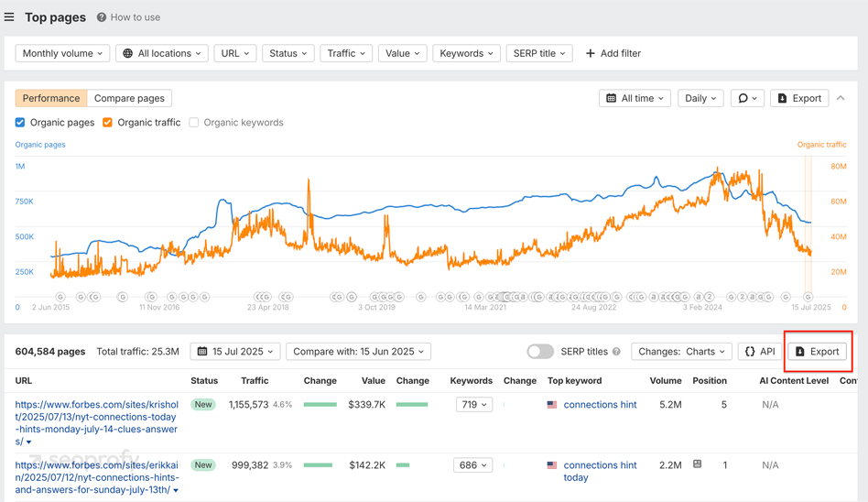
Task: Click the New status badge for 999,382 row
Action: pos(203,464)
